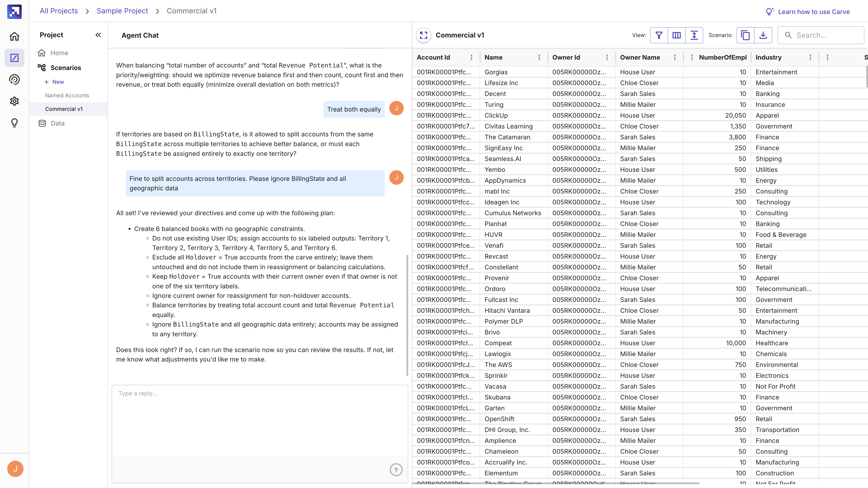Expand the Commercial v1 table fullscreen icon

424,35
